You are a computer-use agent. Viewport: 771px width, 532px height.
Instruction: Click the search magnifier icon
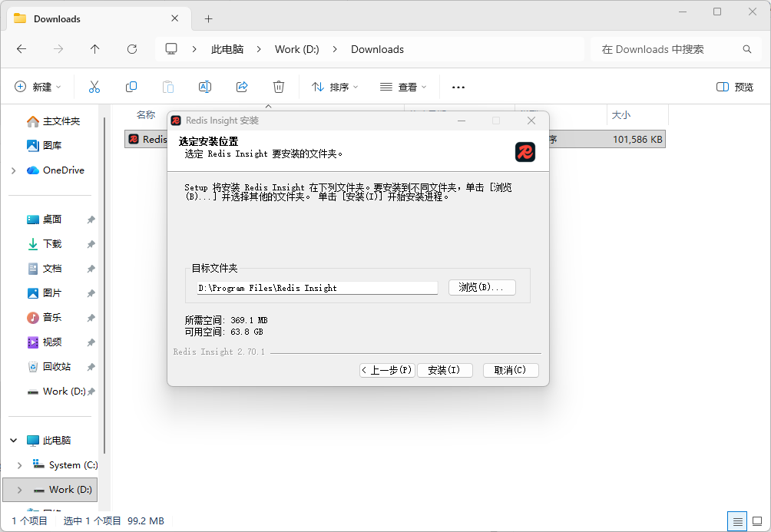(x=747, y=49)
